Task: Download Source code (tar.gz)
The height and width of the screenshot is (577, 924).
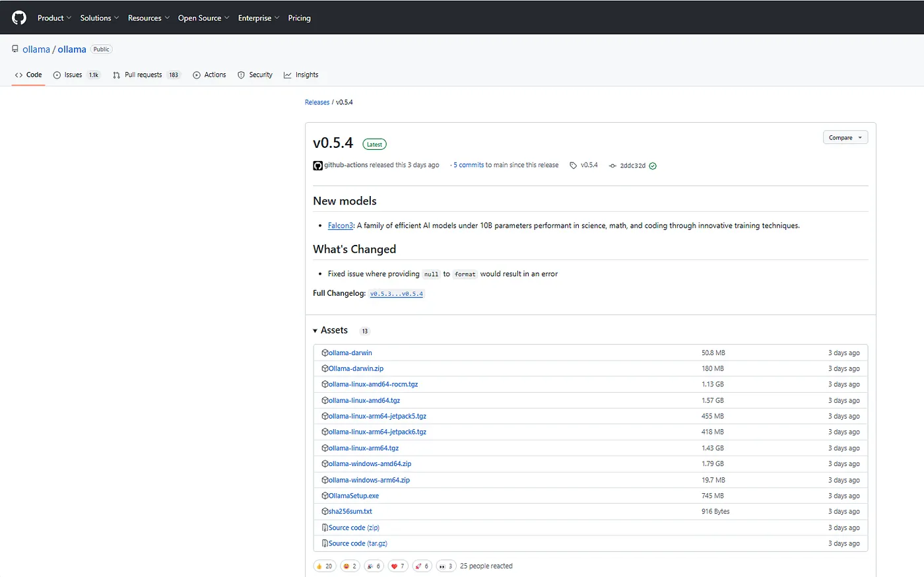Action: click(358, 543)
